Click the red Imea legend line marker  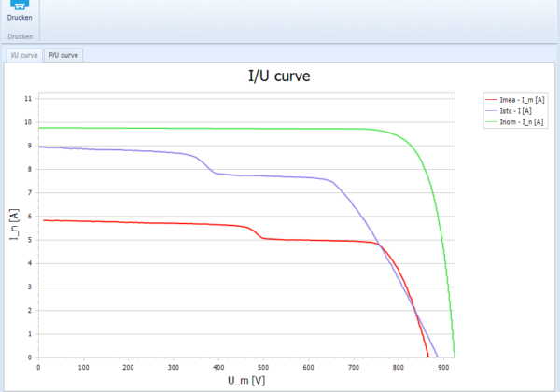[491, 100]
